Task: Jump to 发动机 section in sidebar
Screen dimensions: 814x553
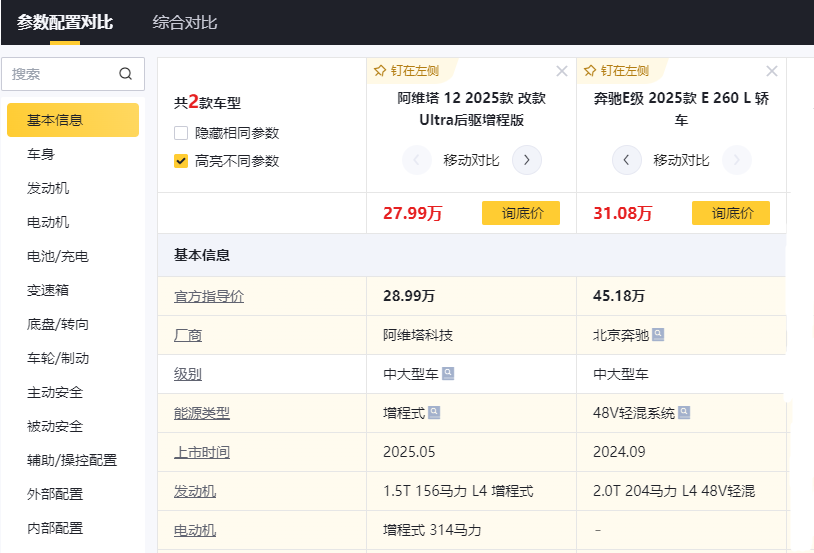Action: [x=48, y=188]
